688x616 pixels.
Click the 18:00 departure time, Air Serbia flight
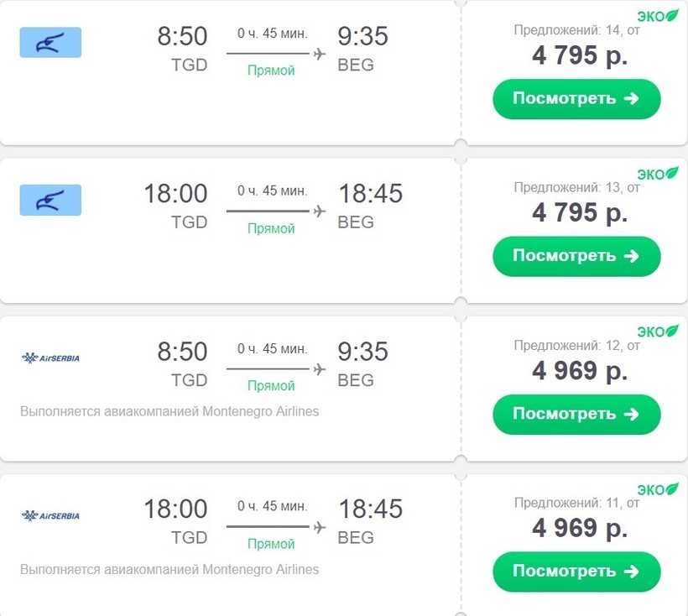point(175,509)
